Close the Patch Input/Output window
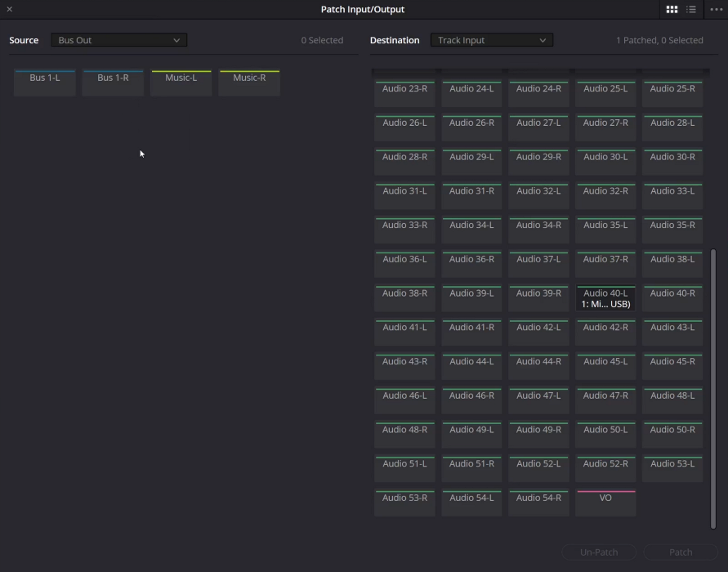 click(9, 9)
